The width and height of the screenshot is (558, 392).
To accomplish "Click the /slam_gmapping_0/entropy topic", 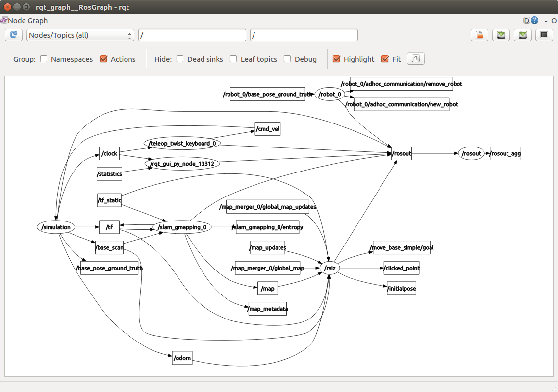I will [268, 227].
